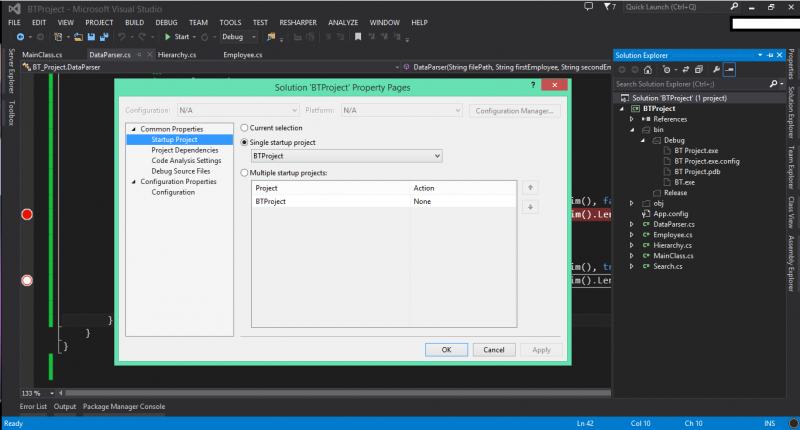
Task: Switch to the MainClass.cs editor tab
Action: (42, 55)
